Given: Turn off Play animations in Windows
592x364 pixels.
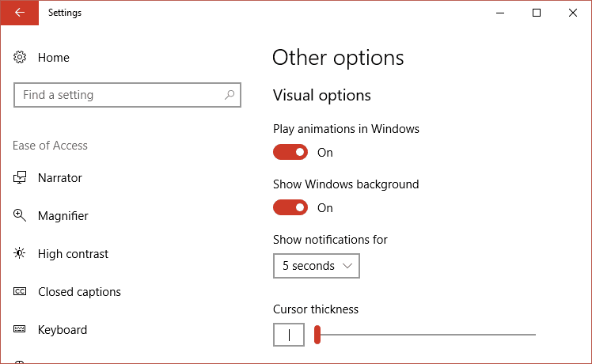Looking at the screenshot, I should (x=290, y=152).
